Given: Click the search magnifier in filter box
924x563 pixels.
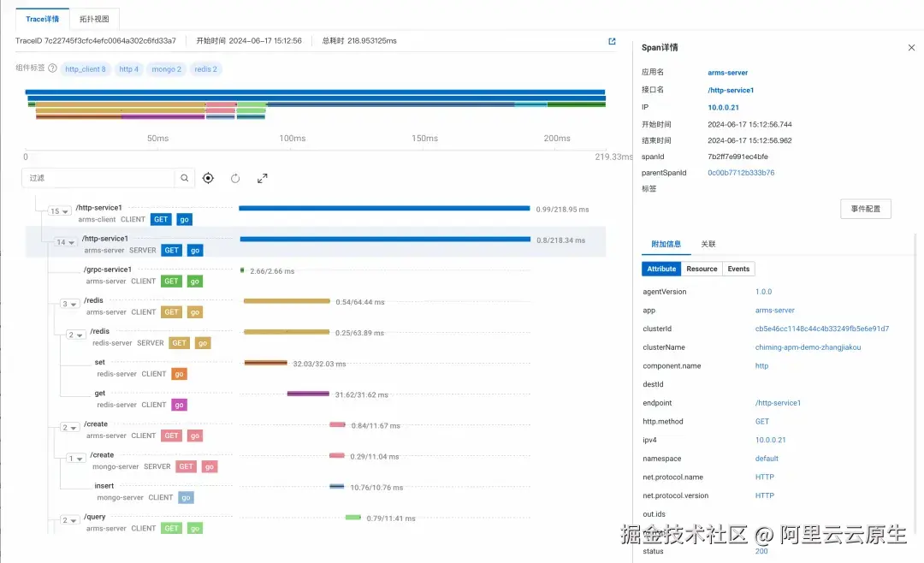Looking at the screenshot, I should [x=185, y=178].
